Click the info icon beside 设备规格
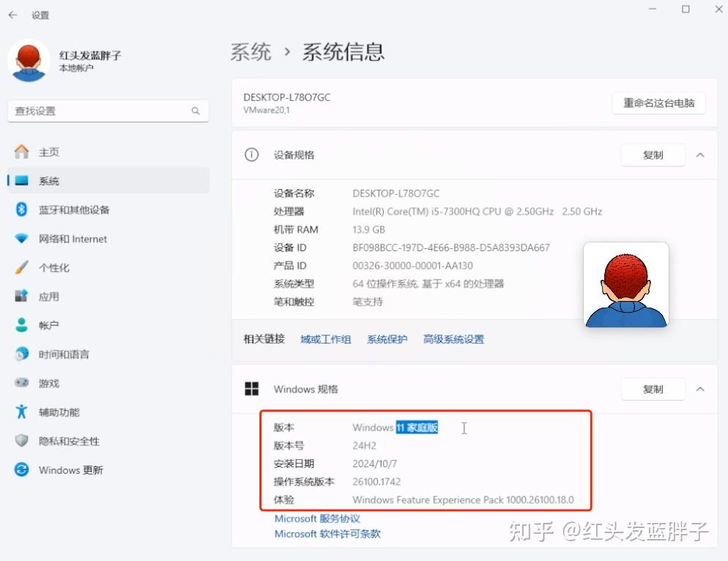The width and height of the screenshot is (728, 561). coord(252,155)
